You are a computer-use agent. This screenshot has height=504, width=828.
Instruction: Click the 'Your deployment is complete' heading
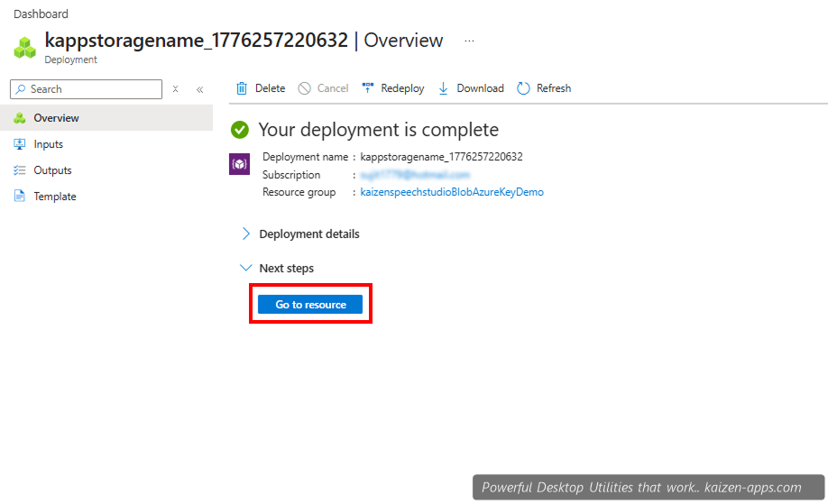378,130
